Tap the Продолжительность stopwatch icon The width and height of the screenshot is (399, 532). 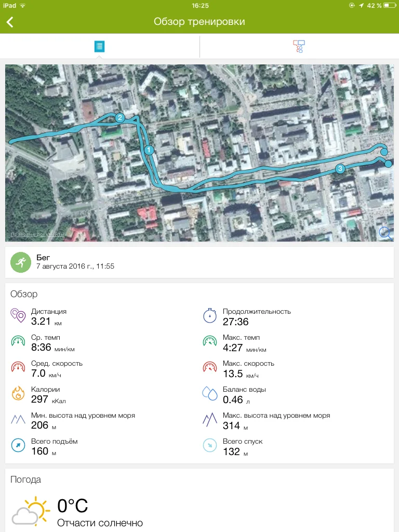(210, 315)
